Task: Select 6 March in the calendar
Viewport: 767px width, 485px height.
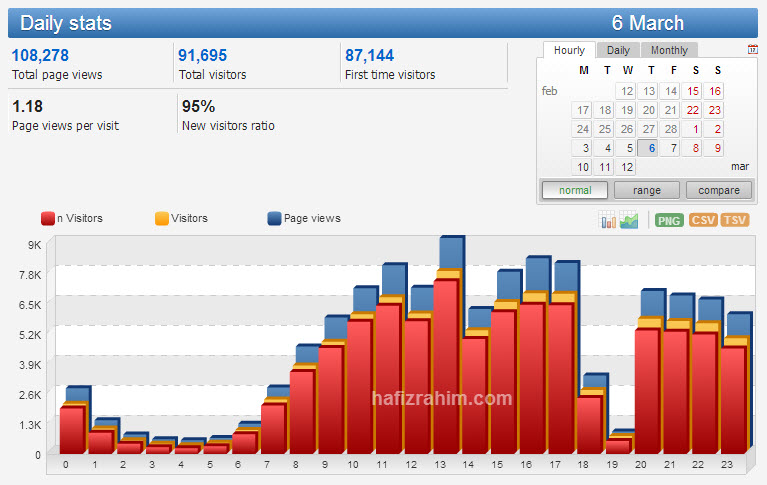Action: coord(647,148)
